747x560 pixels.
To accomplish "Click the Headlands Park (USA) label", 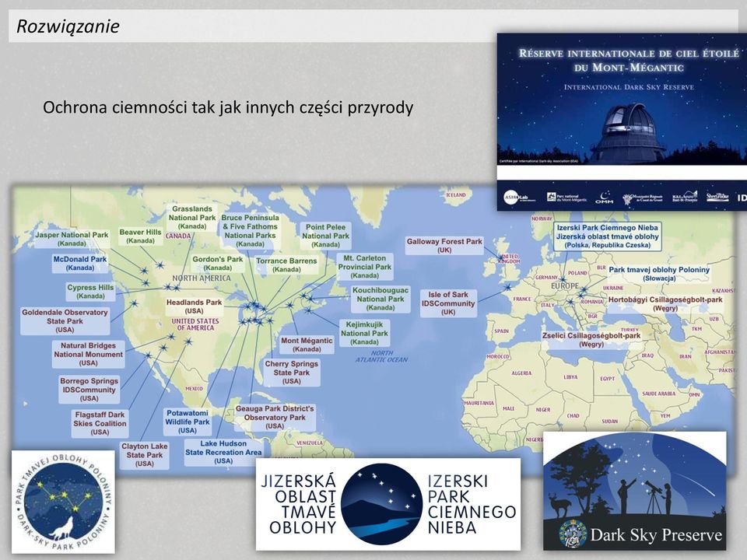I will tap(194, 306).
